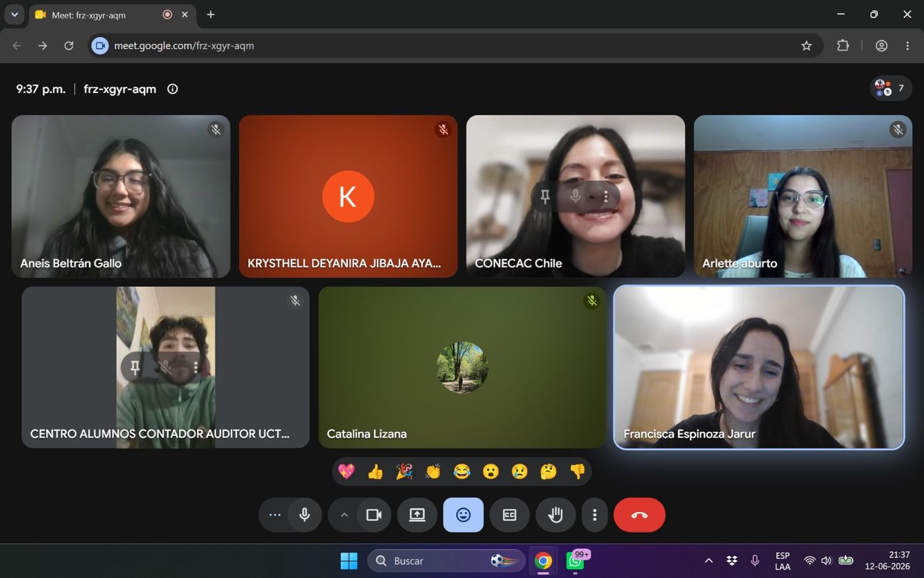Send the thumbs down reaction
The width and height of the screenshot is (924, 578).
point(577,472)
